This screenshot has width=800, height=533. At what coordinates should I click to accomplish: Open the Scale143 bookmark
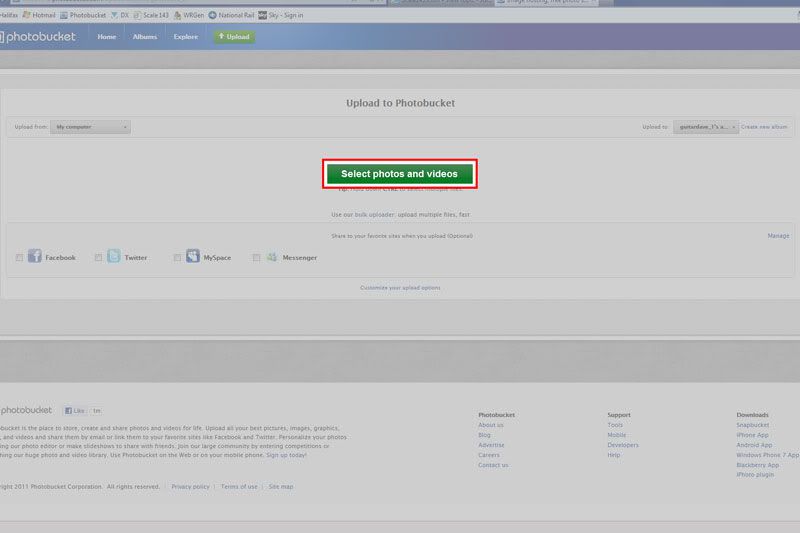tap(151, 15)
